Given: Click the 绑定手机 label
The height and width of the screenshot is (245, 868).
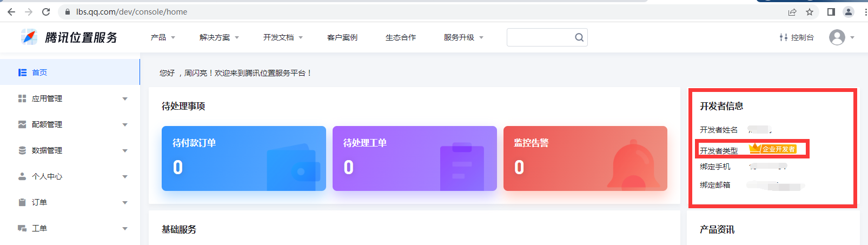Looking at the screenshot, I should pyautogui.click(x=715, y=167).
